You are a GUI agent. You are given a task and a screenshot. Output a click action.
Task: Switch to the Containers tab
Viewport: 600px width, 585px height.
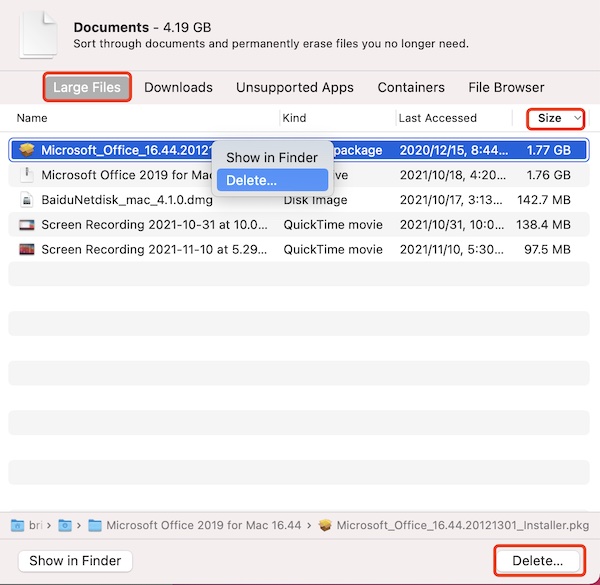point(411,87)
